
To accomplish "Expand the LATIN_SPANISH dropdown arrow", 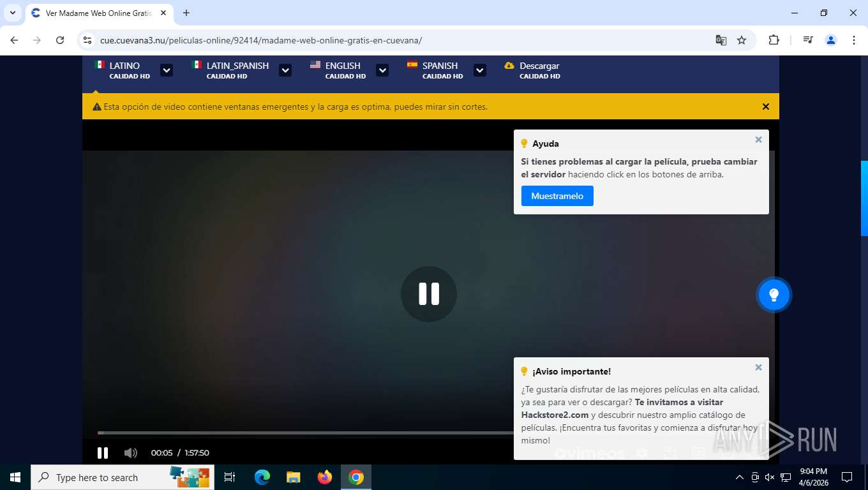I will click(285, 70).
